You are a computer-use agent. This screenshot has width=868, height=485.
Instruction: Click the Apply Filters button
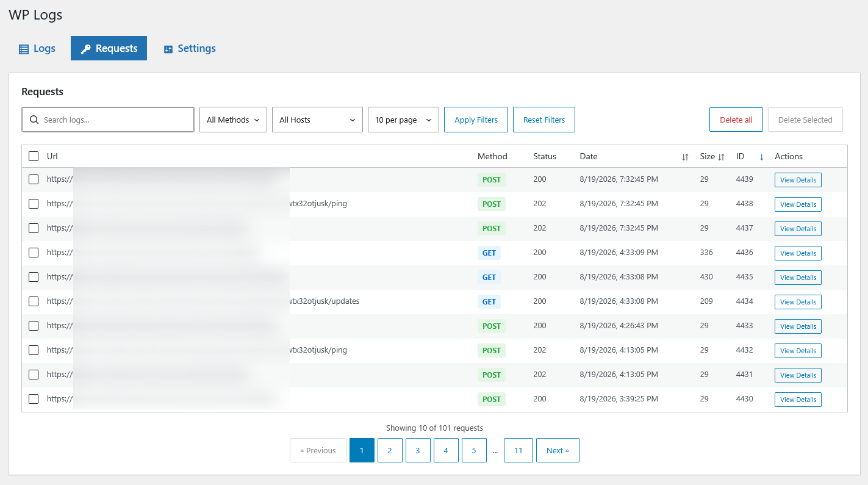pos(476,120)
